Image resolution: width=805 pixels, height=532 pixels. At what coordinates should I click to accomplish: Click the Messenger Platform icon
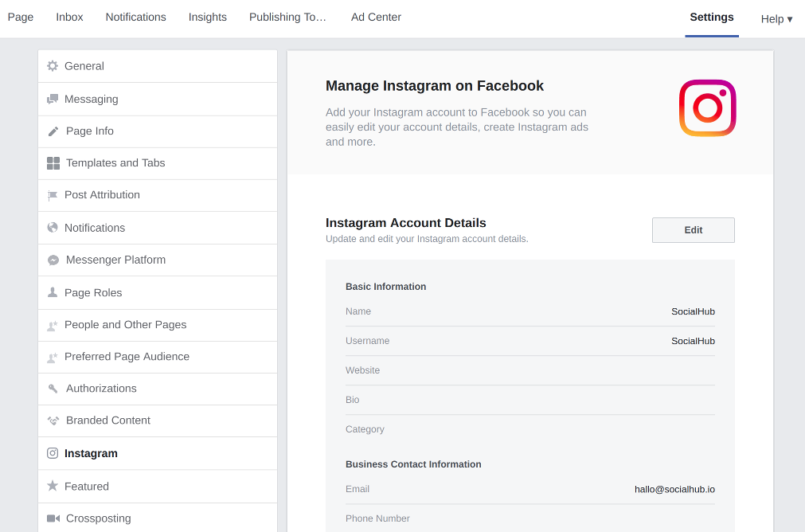[x=53, y=260]
